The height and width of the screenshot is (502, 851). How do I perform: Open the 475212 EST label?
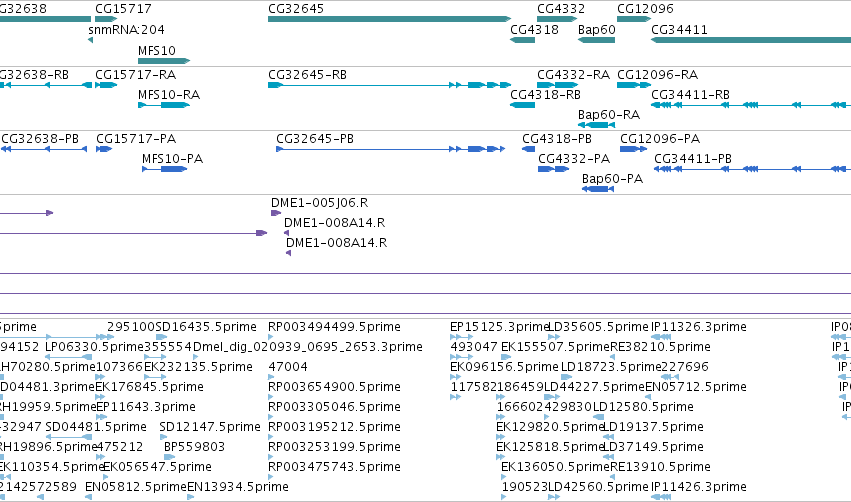119,447
